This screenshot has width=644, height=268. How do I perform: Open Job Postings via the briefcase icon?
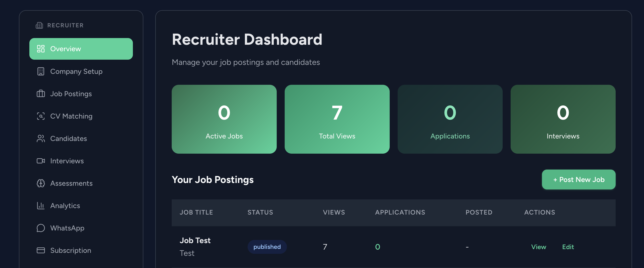[41, 94]
